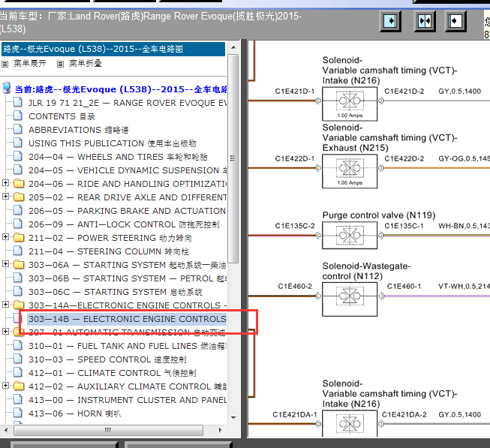
Task: Click wire label VT-WH,0.5
Action: 464,287
